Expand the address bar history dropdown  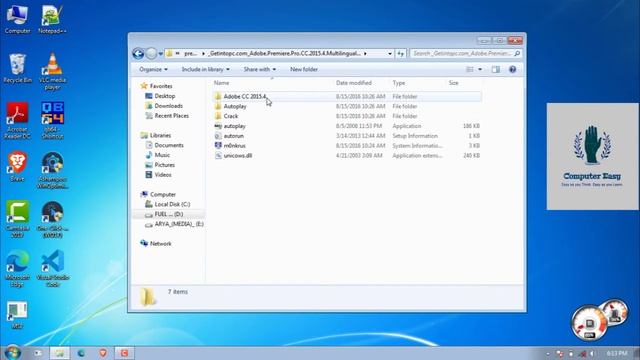coord(390,53)
